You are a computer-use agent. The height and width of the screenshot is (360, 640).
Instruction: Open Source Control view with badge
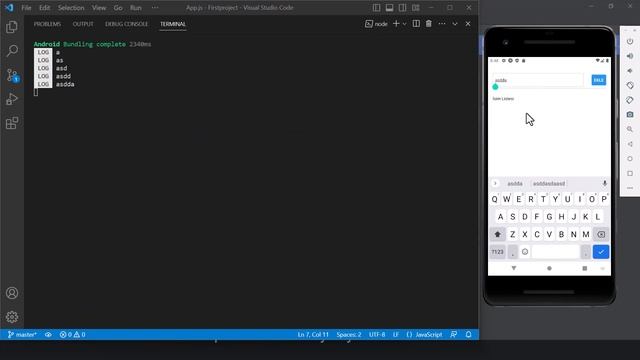coord(12,76)
